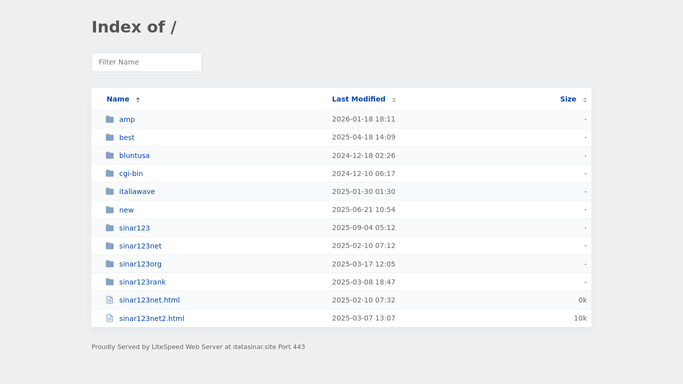The width and height of the screenshot is (683, 384).
Task: Toggle sort arrows beside Name header
Action: click(138, 100)
